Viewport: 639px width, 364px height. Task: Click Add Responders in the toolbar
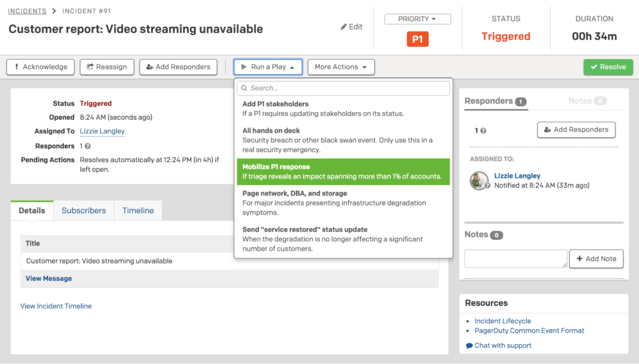pyautogui.click(x=178, y=67)
